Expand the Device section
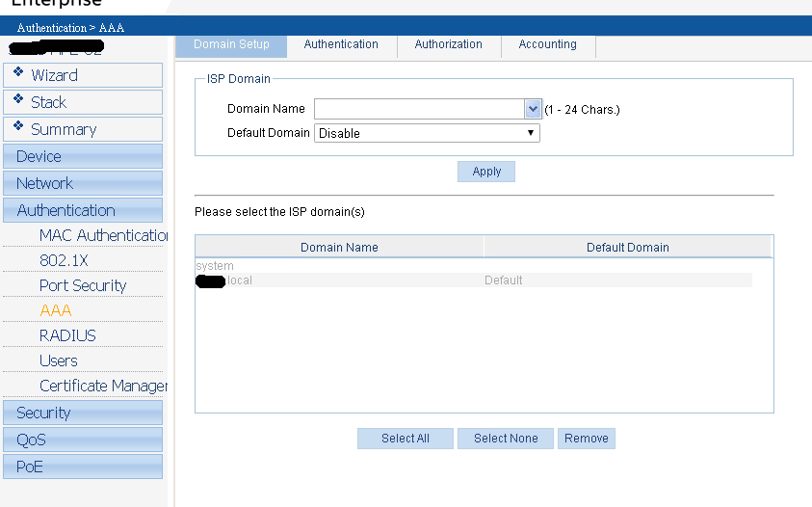This screenshot has height=507, width=812. point(82,156)
